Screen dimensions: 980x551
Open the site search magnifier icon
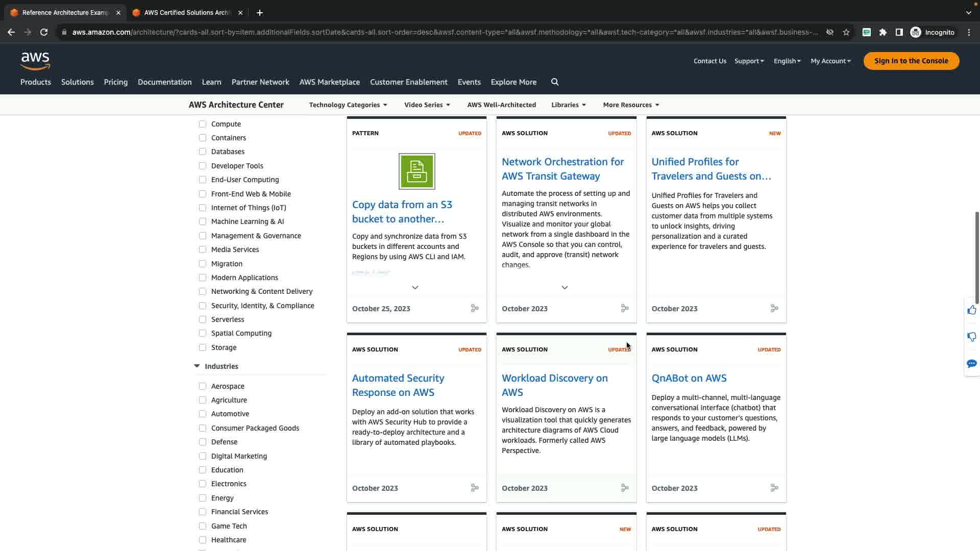coord(555,82)
